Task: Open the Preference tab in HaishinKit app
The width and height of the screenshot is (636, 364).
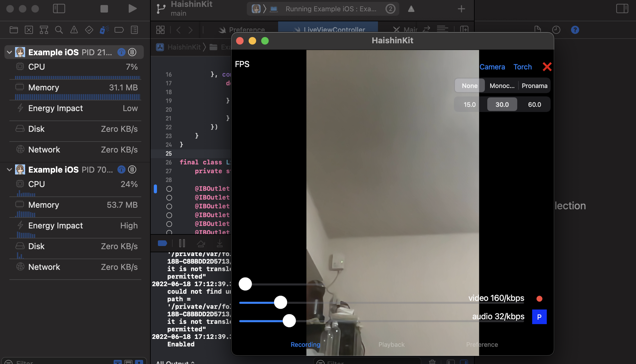Action: click(x=482, y=345)
